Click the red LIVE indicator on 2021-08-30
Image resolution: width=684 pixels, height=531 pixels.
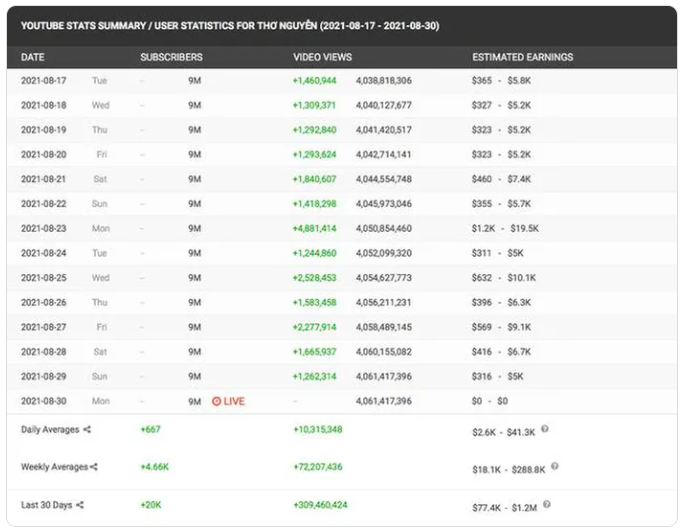[228, 401]
